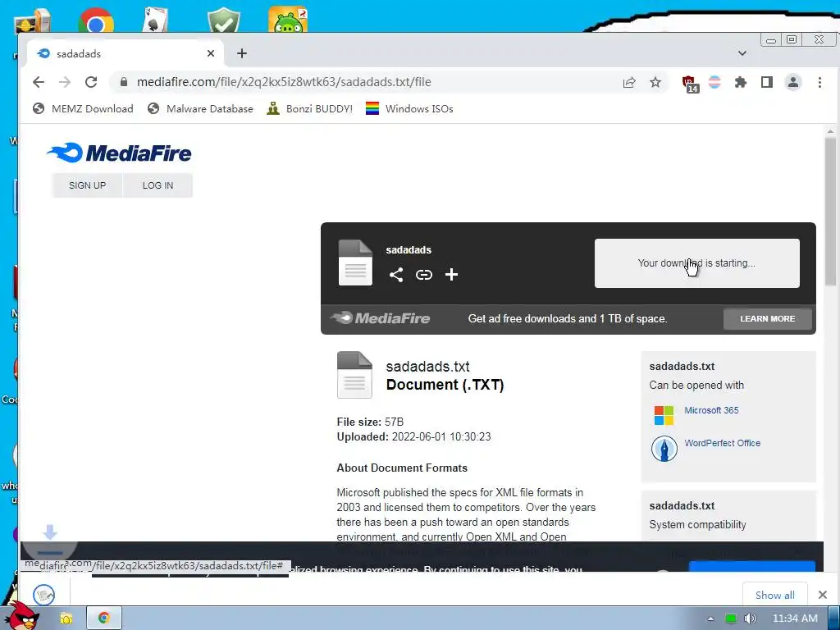Open the Microsoft 365 link

tap(711, 410)
